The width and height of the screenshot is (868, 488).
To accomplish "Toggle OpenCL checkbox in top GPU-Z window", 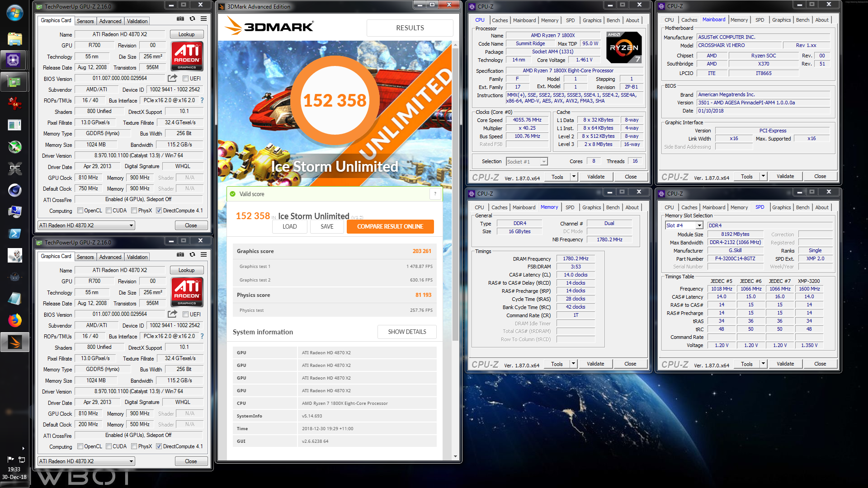I will 80,211.
